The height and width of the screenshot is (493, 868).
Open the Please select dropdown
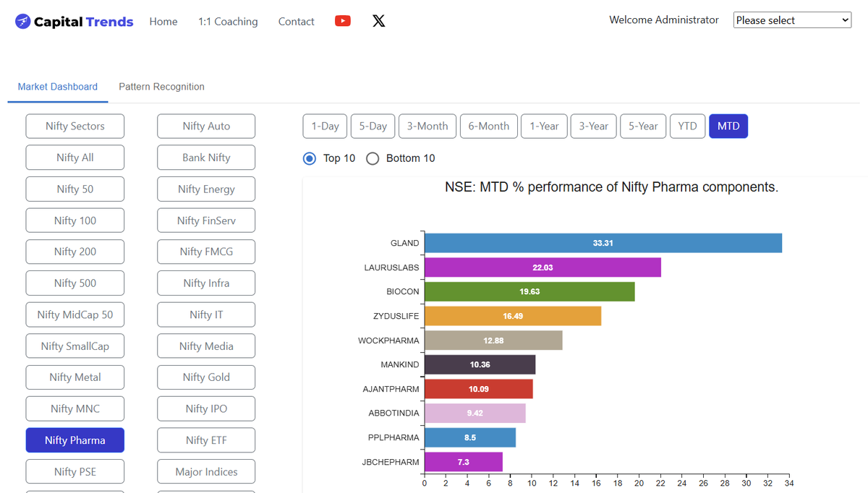792,20
